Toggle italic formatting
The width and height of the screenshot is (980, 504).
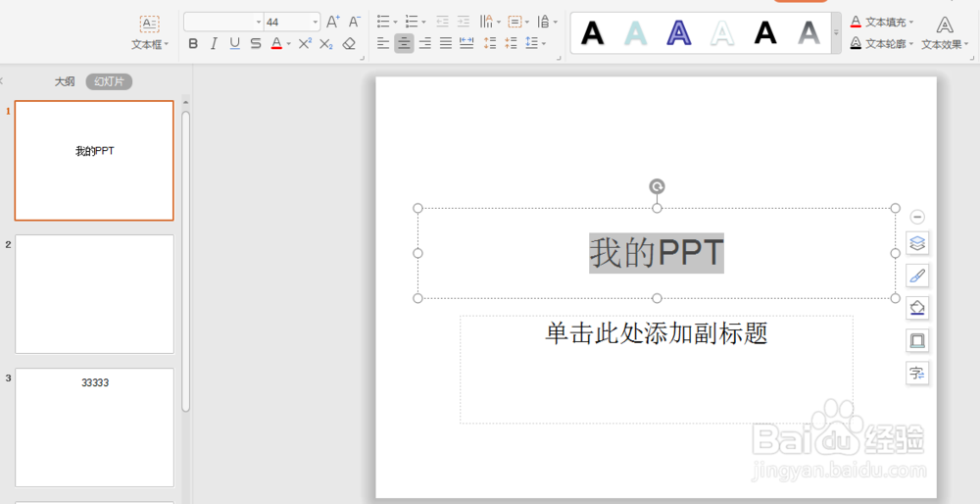(214, 44)
